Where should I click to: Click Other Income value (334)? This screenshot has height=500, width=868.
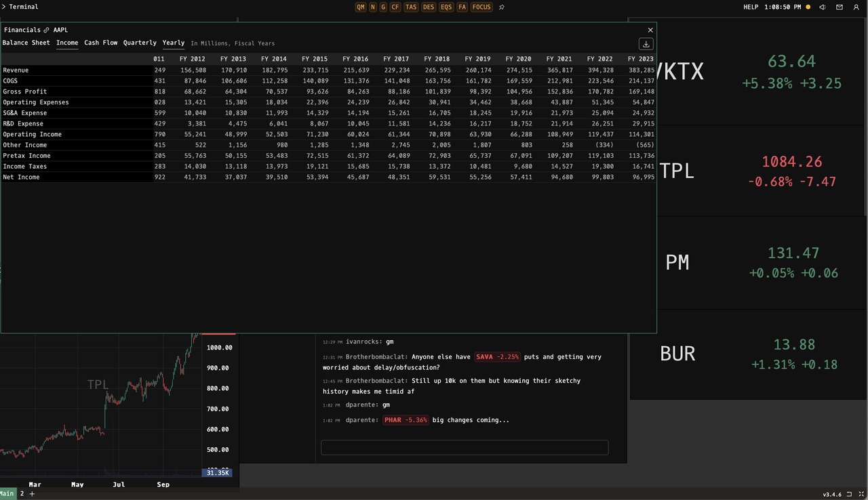click(x=604, y=145)
